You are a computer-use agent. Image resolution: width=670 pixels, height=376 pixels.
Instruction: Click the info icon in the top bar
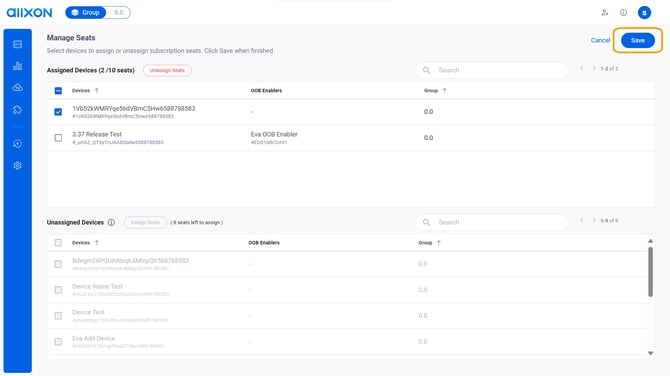pyautogui.click(x=623, y=12)
